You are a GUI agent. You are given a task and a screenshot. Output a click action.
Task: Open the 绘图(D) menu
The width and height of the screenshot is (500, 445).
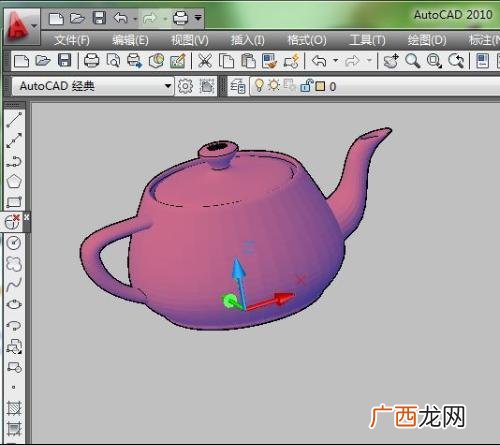(x=427, y=40)
